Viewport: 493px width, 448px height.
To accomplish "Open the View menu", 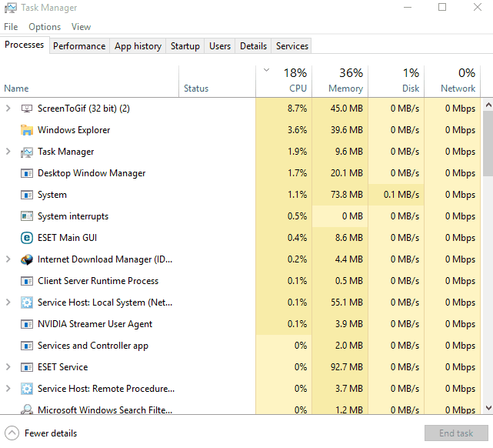I will click(x=81, y=27).
